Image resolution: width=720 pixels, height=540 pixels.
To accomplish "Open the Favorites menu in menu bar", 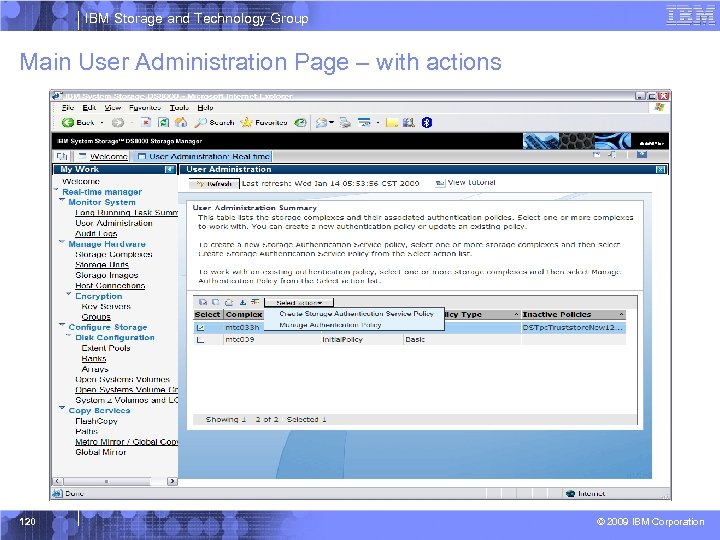I will [145, 107].
